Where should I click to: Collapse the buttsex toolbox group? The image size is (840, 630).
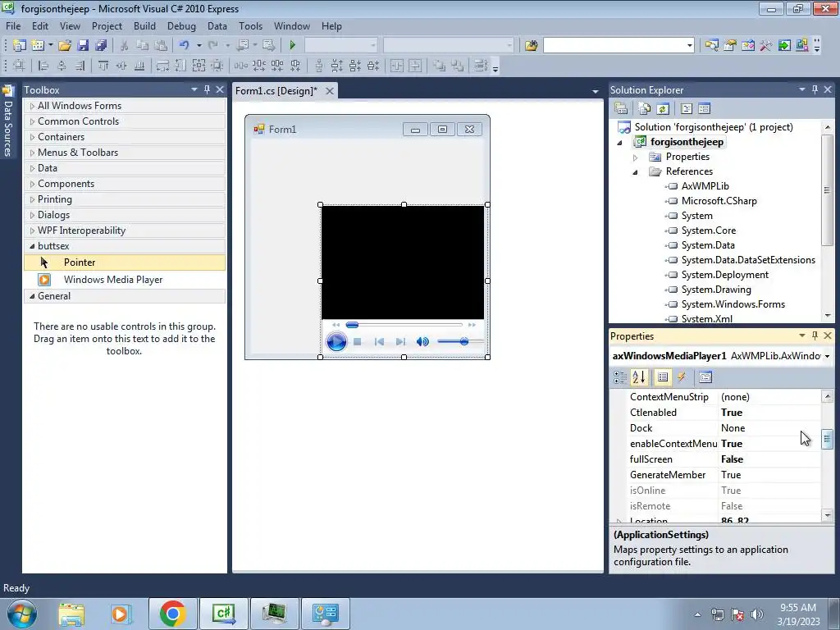32,246
